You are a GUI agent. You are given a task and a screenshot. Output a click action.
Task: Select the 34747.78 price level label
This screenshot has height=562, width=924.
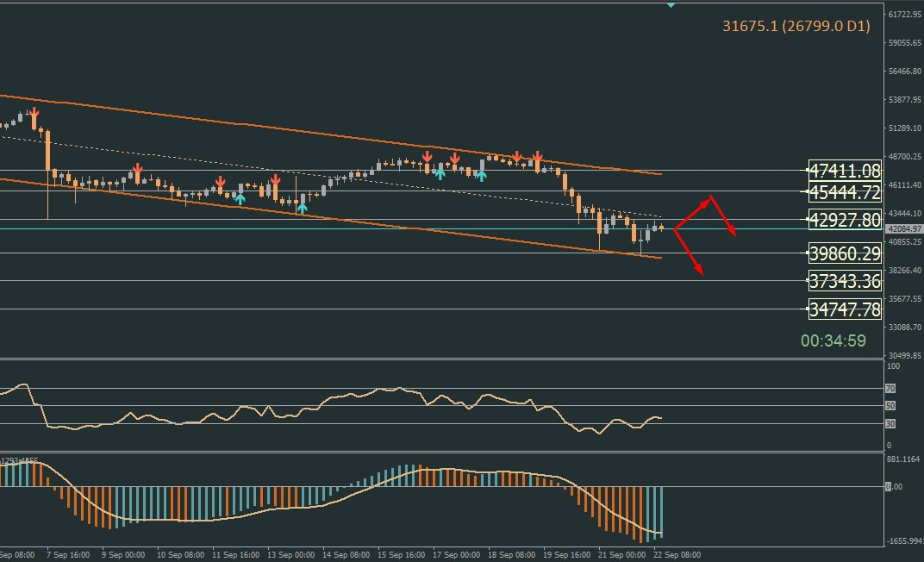[845, 309]
